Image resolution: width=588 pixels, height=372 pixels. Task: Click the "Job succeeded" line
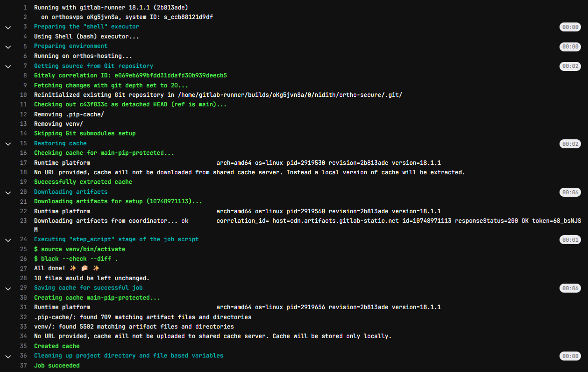[x=57, y=366]
